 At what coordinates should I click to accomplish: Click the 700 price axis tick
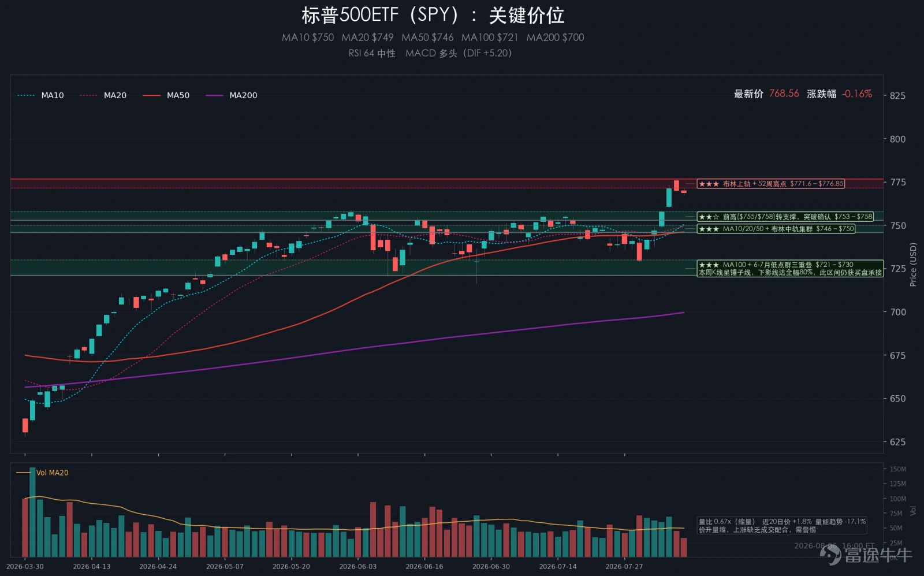[x=897, y=312]
